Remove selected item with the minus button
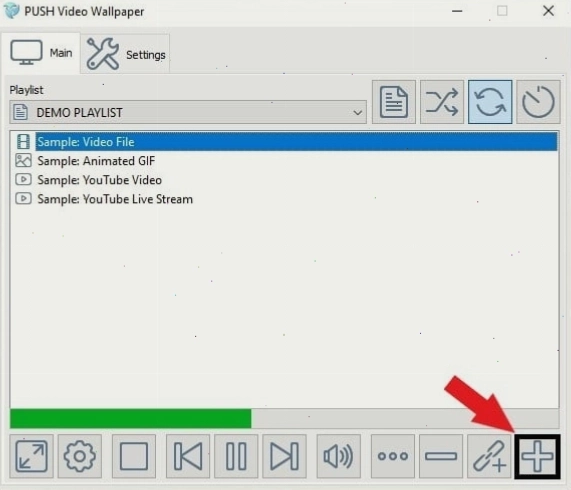 (441, 456)
